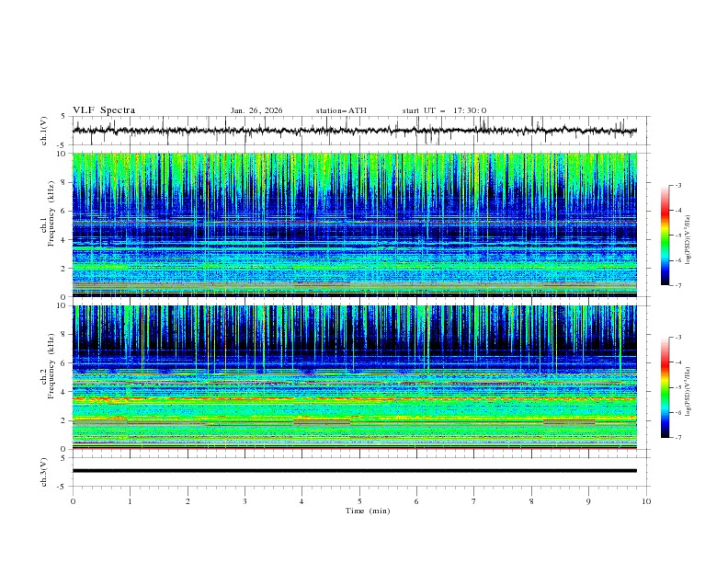
Task: Click the "6" frequency tick of ch.2 spectrogram
Action: point(65,362)
